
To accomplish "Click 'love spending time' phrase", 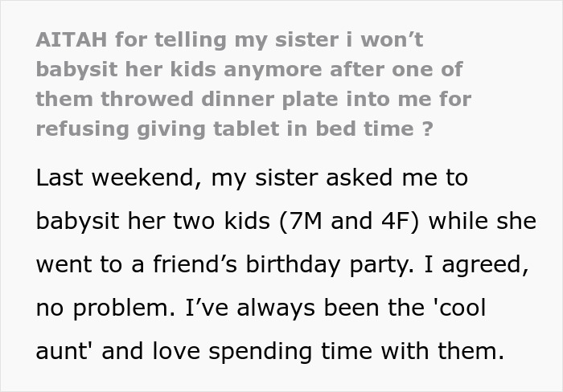I will click(x=262, y=351).
